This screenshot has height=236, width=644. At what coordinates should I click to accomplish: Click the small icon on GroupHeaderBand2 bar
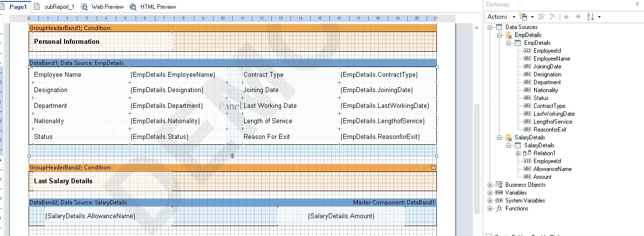[433, 168]
